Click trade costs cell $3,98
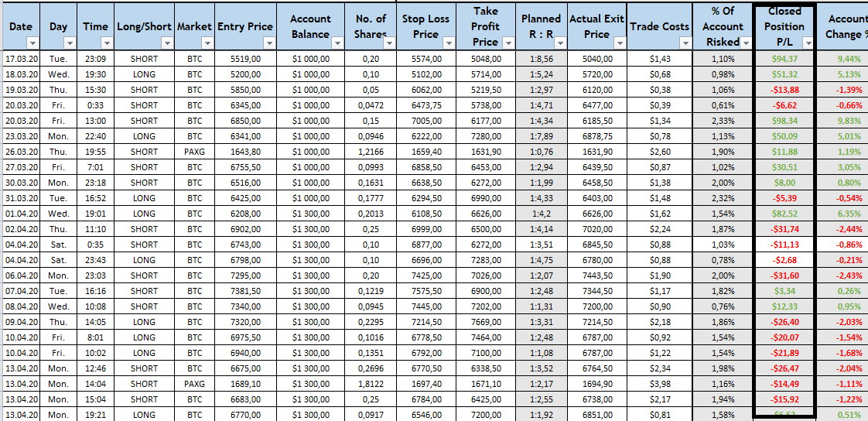868x421 pixels. [660, 384]
